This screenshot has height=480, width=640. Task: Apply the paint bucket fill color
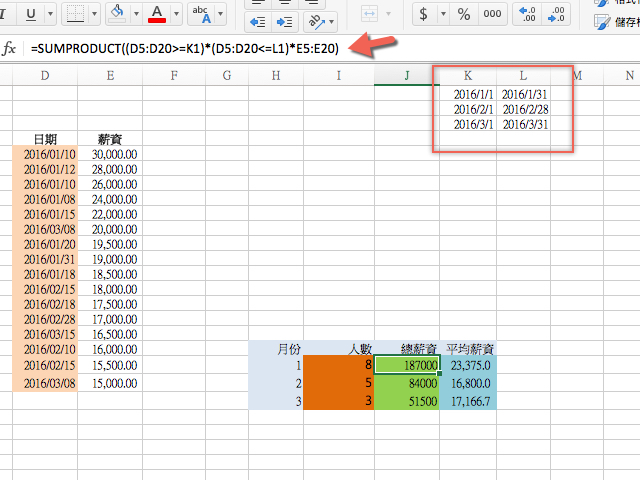116,14
